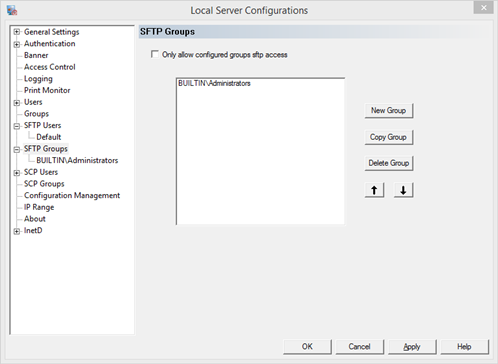Open the Logging settings page
Viewport: 498px width, 364px height.
click(x=38, y=79)
